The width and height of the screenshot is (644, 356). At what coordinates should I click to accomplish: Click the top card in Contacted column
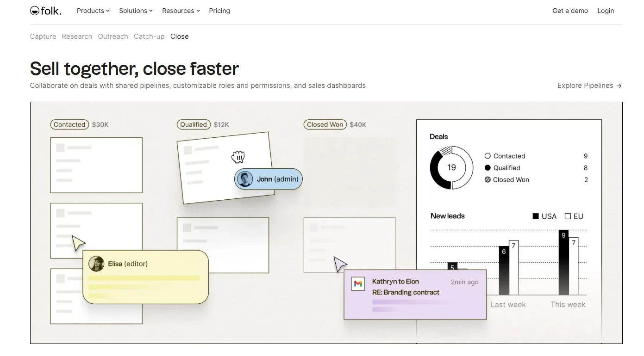pyautogui.click(x=96, y=165)
